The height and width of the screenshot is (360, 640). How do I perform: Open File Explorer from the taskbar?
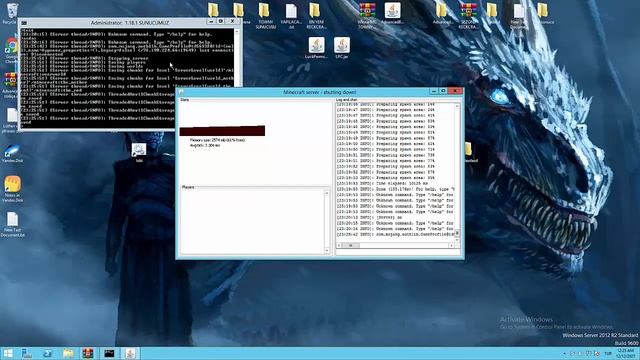(68, 353)
